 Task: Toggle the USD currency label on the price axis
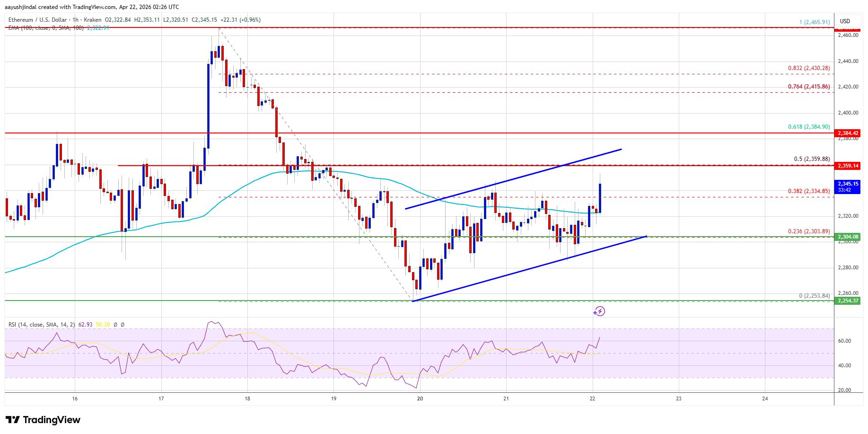click(846, 21)
